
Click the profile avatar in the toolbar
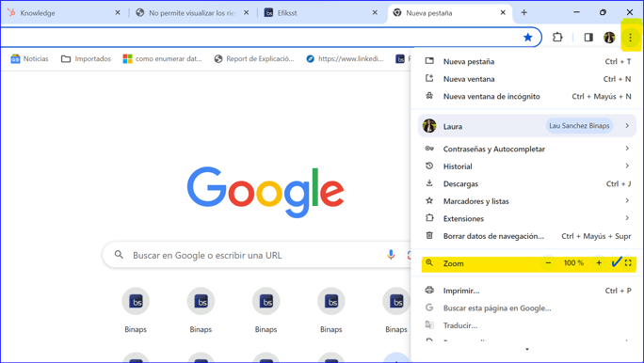(x=609, y=38)
